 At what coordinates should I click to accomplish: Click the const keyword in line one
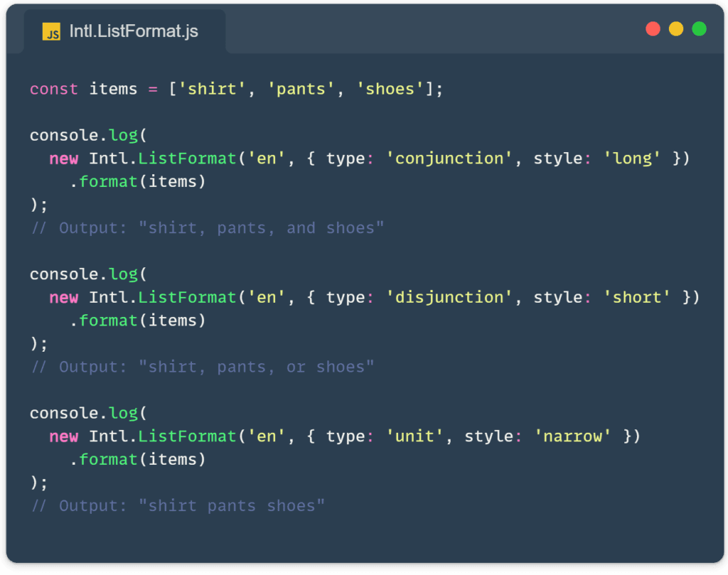point(53,88)
